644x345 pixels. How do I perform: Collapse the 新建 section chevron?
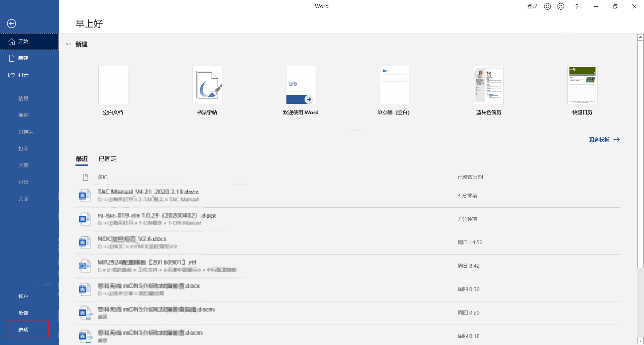(x=68, y=44)
